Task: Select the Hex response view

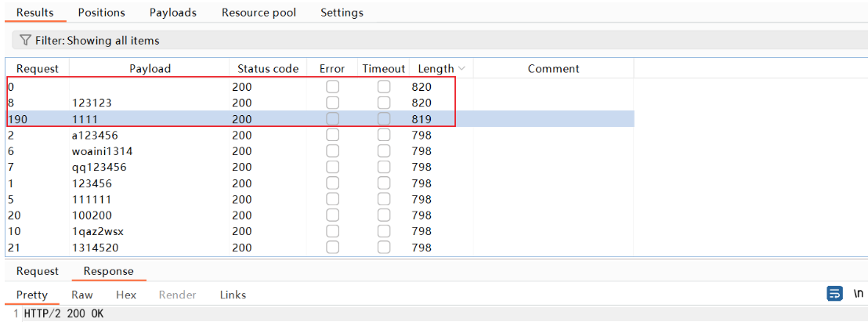Action: pos(126,295)
